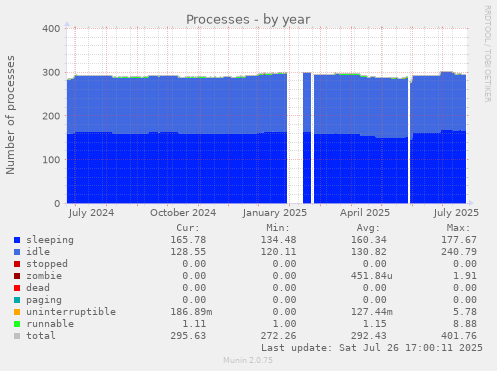
Task: Click the 'Cur:' column header
Action: coord(188,228)
